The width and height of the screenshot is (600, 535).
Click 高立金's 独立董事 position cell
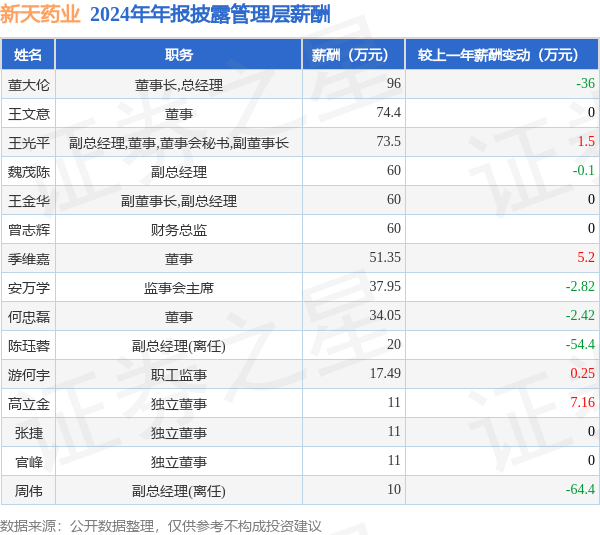[x=179, y=404]
